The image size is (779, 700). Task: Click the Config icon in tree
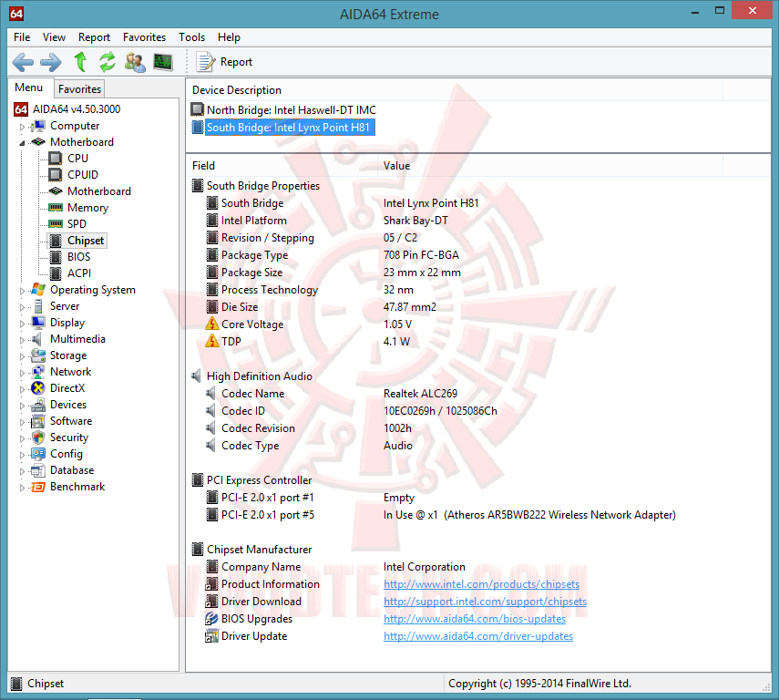pos(38,453)
